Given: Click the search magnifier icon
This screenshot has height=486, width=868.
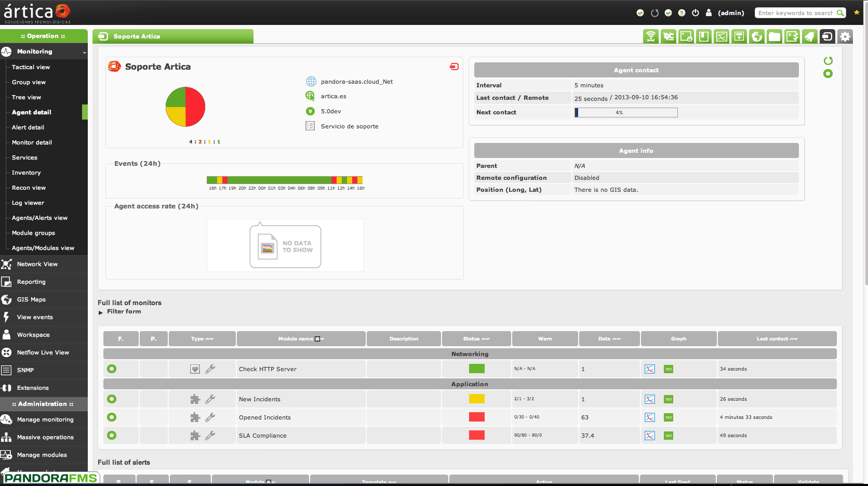Looking at the screenshot, I should [x=840, y=13].
